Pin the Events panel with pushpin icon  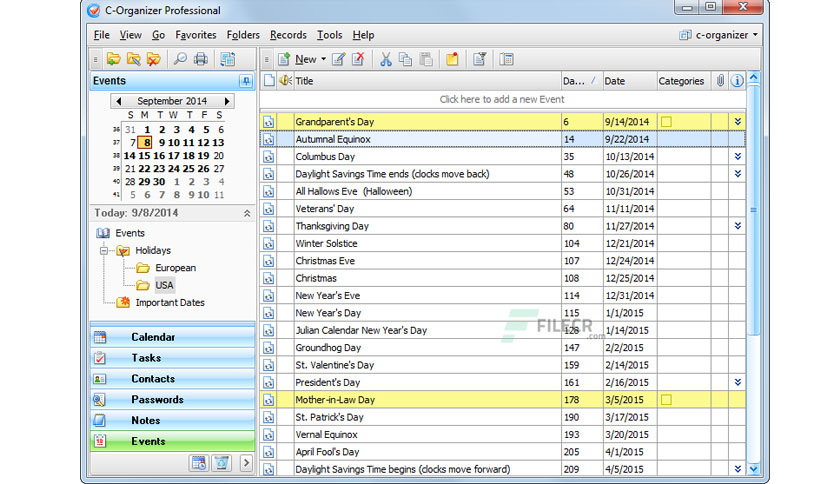245,81
